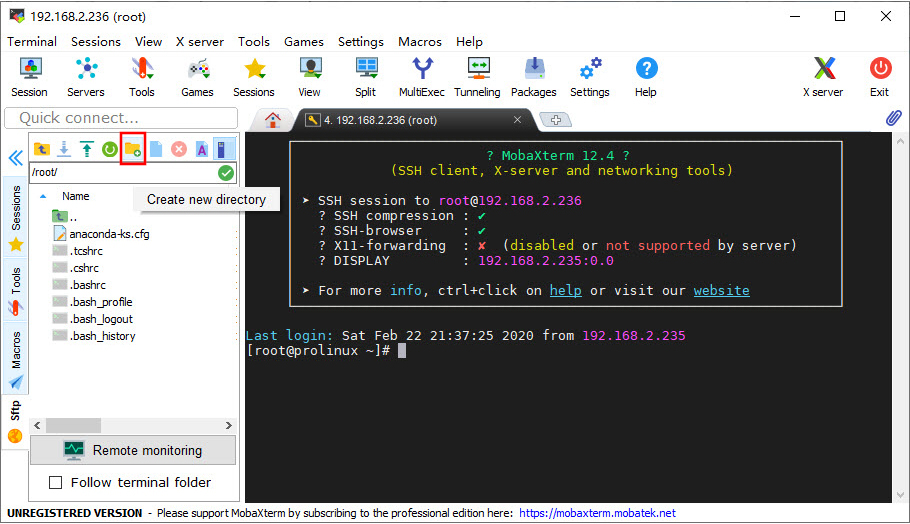
Task: Click the Remote monitoring button
Action: [133, 450]
